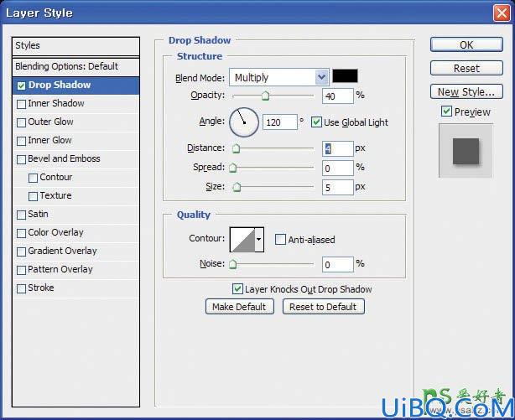The image size is (515, 420).
Task: Open the contour curve thumbnail editor
Action: tap(242, 240)
